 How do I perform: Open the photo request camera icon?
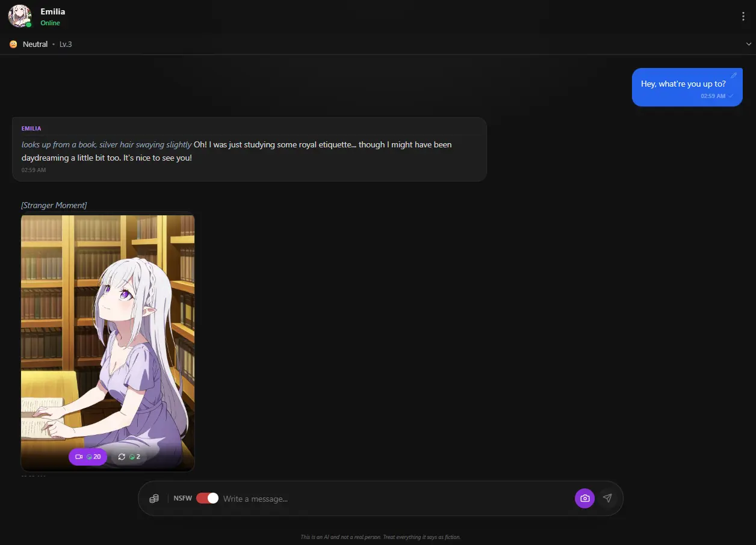[584, 498]
